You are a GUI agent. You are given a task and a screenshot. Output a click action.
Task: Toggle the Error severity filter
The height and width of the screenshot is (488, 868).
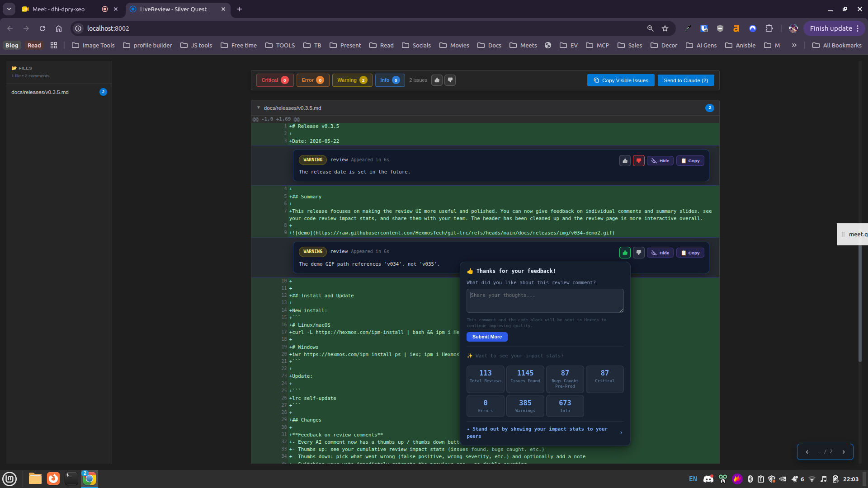(312, 80)
